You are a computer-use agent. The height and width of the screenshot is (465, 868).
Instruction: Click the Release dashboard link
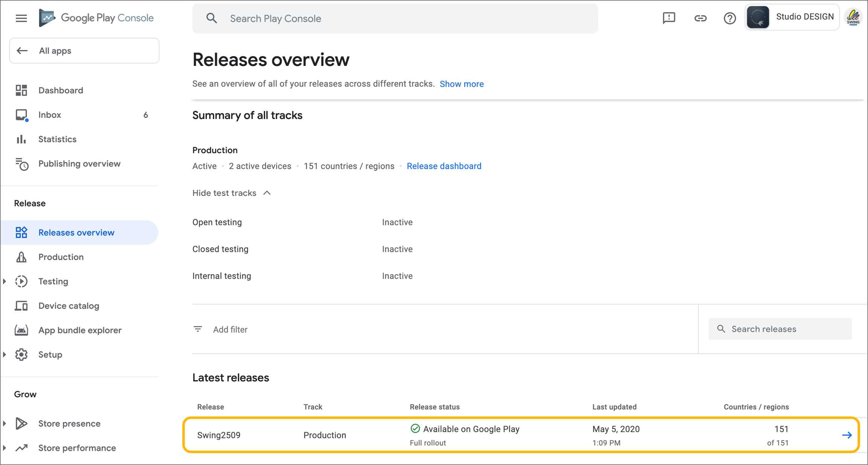click(444, 166)
